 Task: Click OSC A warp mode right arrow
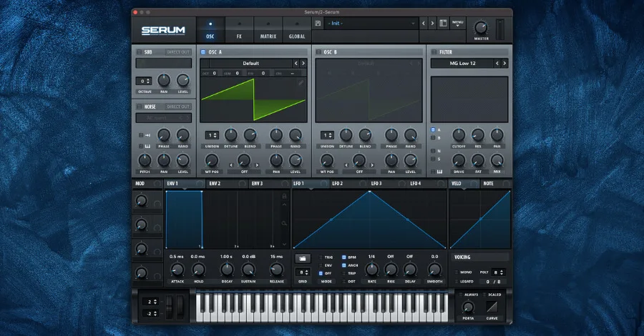point(257,165)
